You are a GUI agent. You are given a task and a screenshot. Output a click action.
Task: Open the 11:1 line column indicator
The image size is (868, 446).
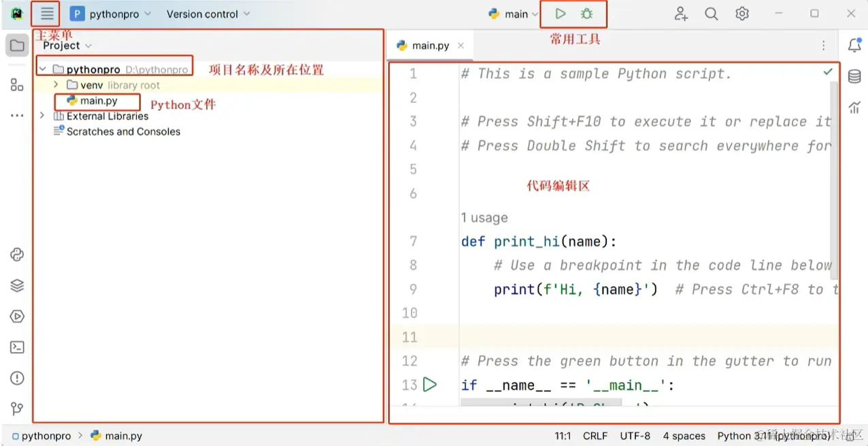coord(563,436)
